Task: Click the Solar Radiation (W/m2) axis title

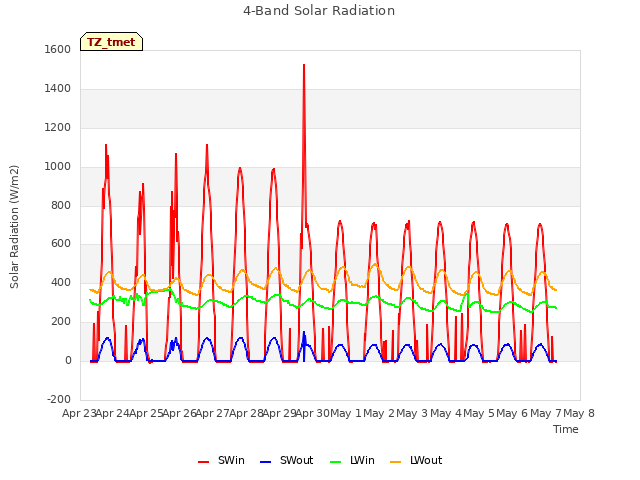Action: click(14, 227)
